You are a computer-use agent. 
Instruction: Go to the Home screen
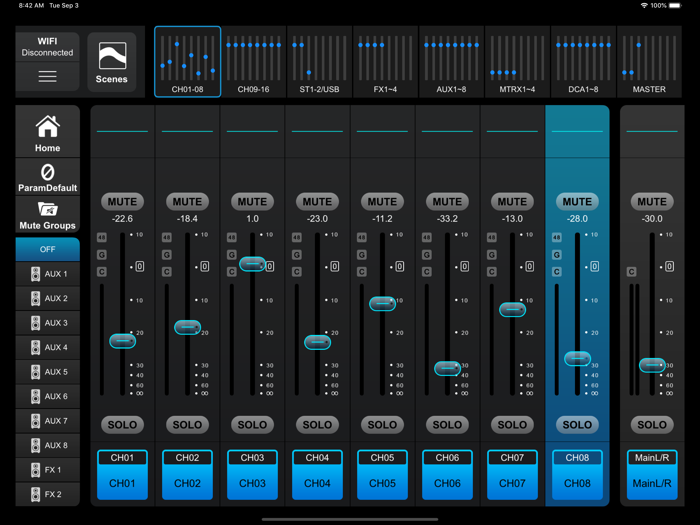pos(48,132)
